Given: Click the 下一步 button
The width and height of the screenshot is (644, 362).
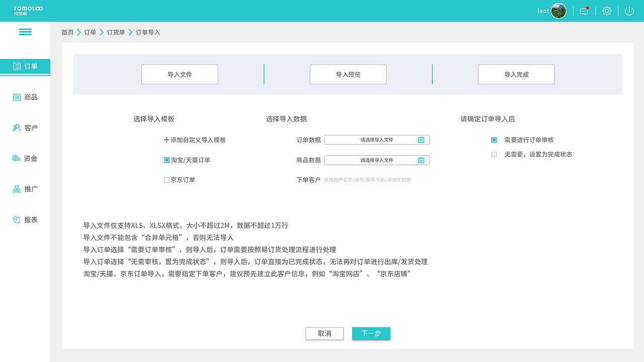Looking at the screenshot, I should point(371,333).
